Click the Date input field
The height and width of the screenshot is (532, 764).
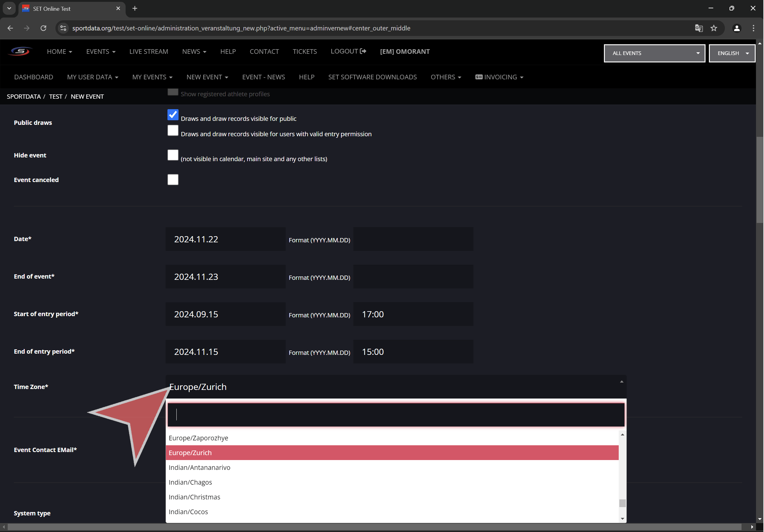225,239
